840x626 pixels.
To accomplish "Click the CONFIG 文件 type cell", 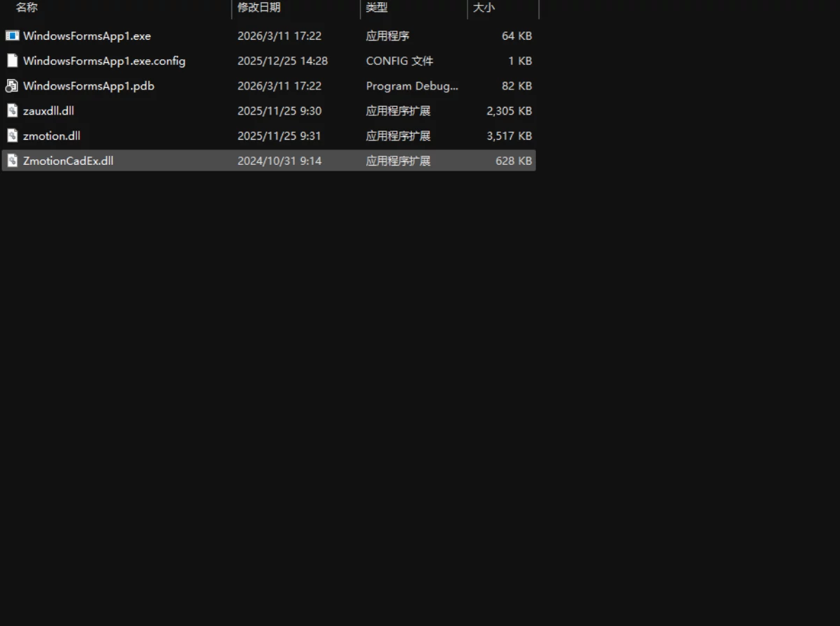I will [x=400, y=61].
